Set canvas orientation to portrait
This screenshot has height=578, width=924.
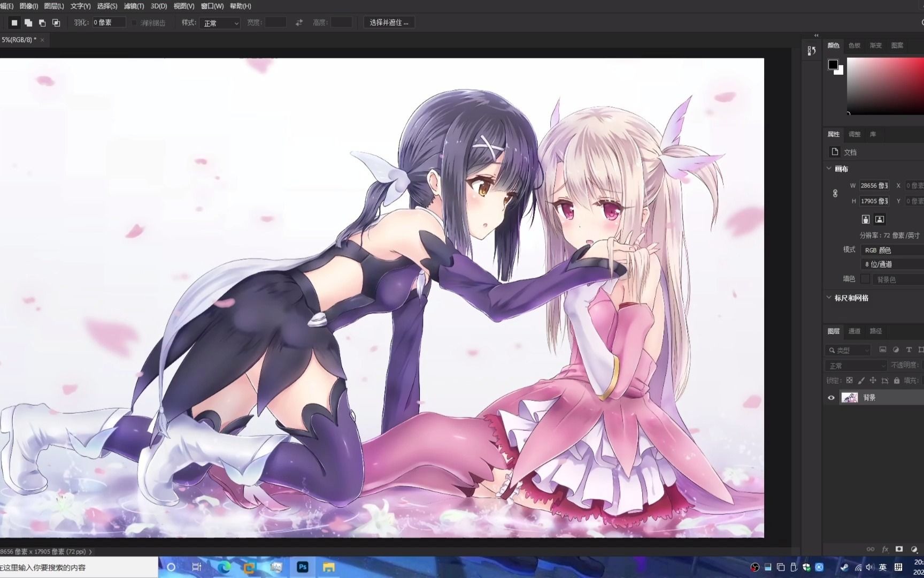(866, 219)
